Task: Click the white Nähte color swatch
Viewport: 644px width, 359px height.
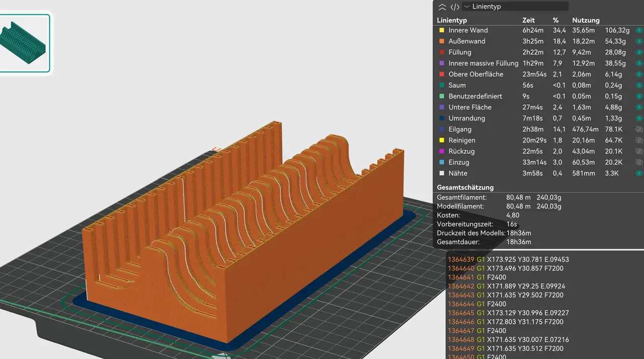Action: (x=441, y=173)
